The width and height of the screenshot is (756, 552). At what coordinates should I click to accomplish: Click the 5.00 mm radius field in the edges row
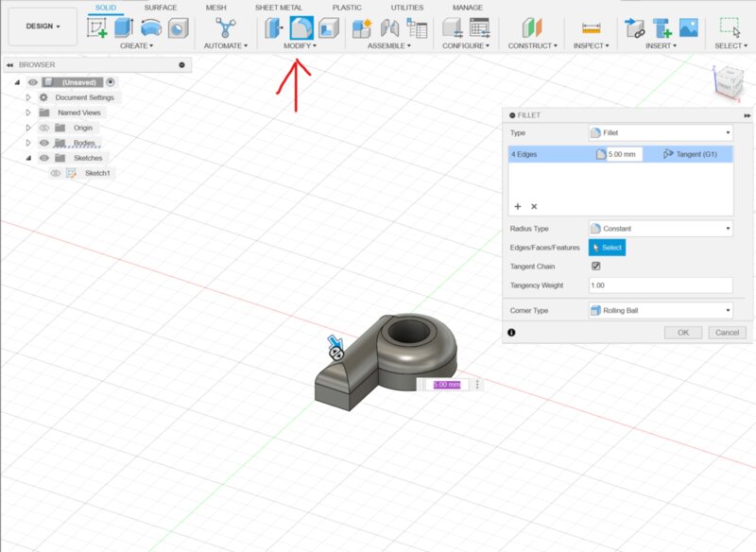point(624,154)
